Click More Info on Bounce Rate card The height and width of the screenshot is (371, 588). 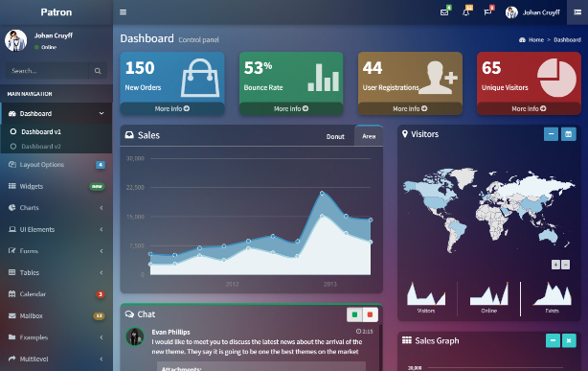pyautogui.click(x=291, y=108)
